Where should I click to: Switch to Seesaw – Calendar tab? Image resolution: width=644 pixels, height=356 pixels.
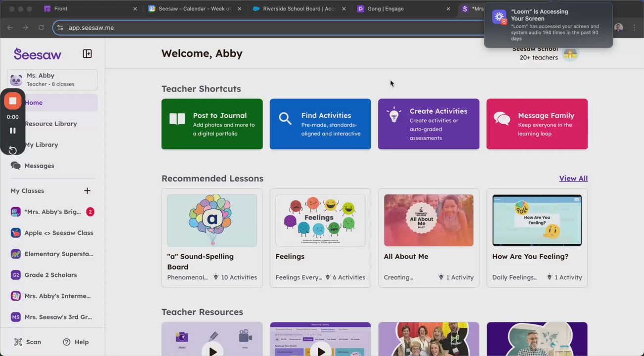coord(194,9)
